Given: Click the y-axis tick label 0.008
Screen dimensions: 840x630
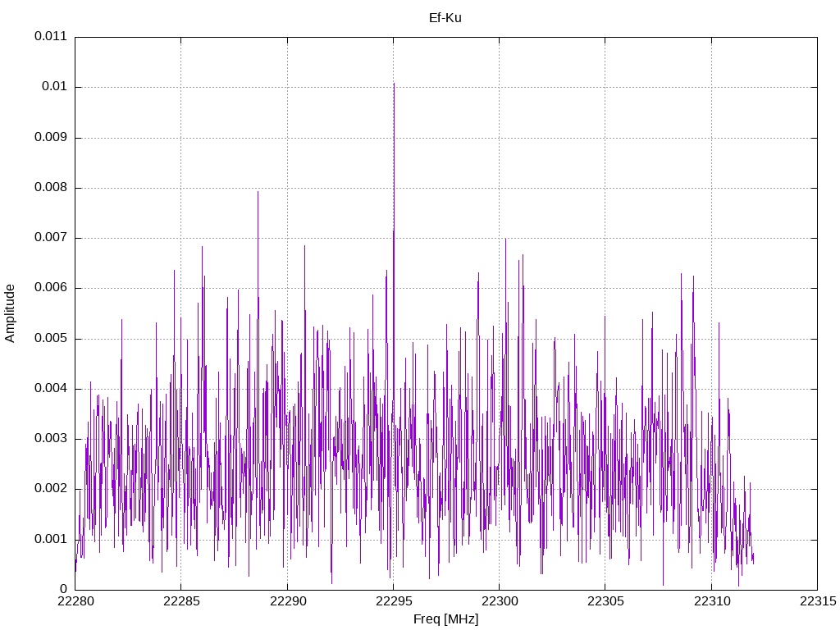Looking at the screenshot, I should click(x=51, y=188).
